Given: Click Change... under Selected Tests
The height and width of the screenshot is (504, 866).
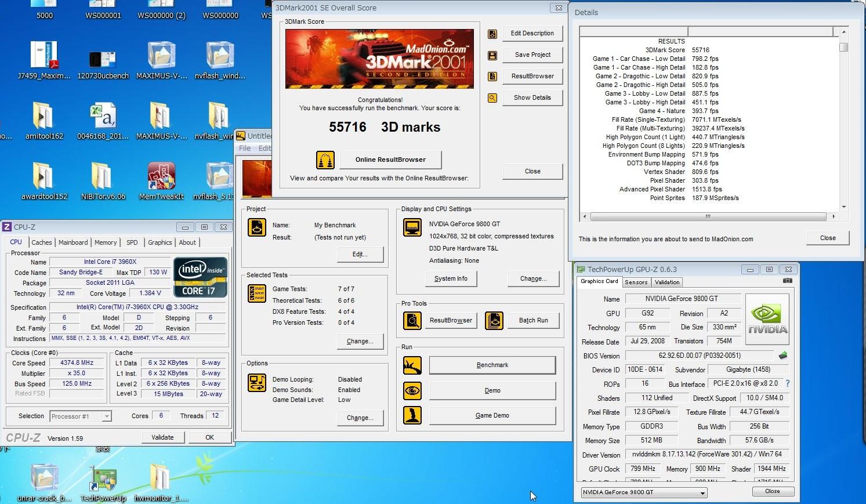Looking at the screenshot, I should tap(360, 341).
